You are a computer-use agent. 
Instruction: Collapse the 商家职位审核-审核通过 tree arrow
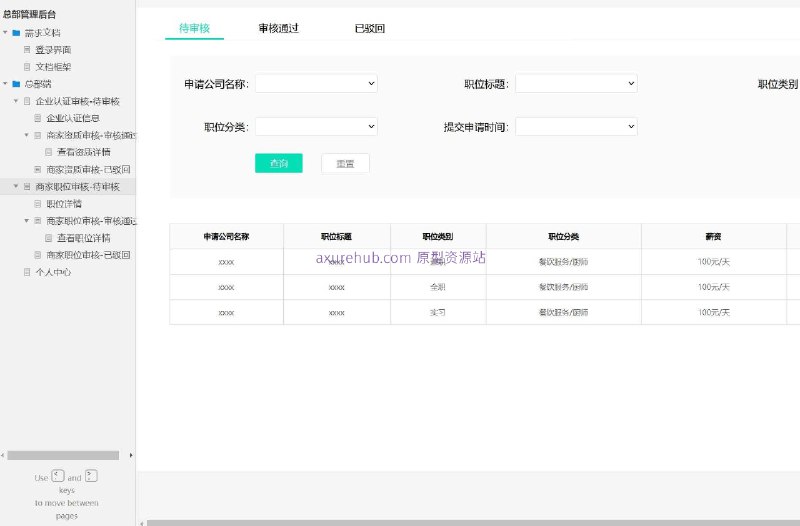pos(27,220)
